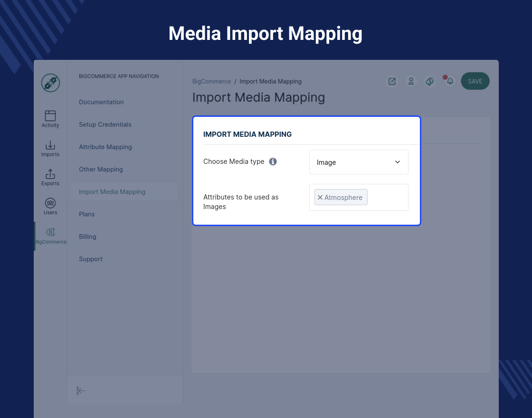Open the Exports sidebar icon

tap(50, 178)
